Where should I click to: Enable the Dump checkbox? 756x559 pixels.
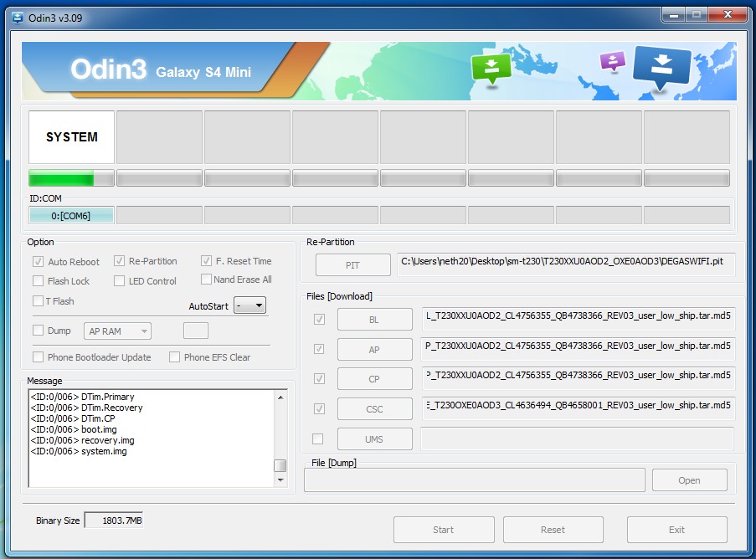coord(38,331)
